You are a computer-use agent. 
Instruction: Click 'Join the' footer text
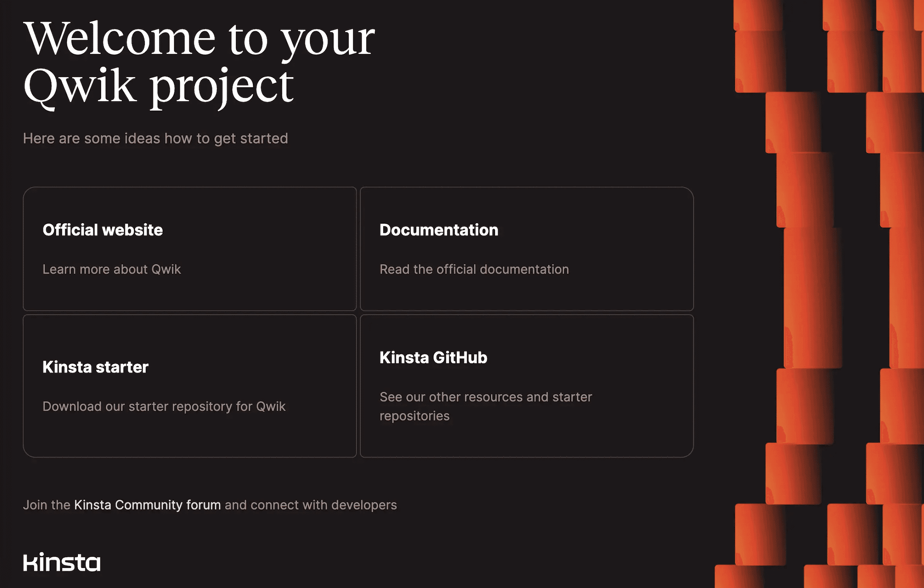click(47, 505)
